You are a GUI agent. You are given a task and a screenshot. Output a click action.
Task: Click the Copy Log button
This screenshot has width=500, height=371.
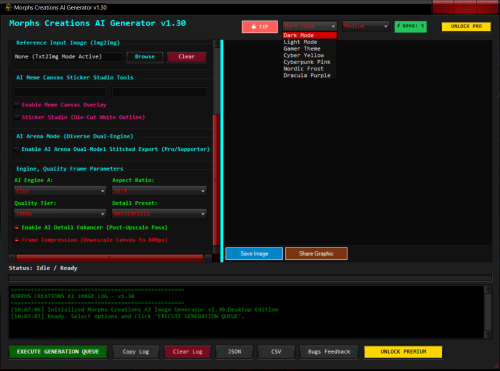tap(136, 352)
